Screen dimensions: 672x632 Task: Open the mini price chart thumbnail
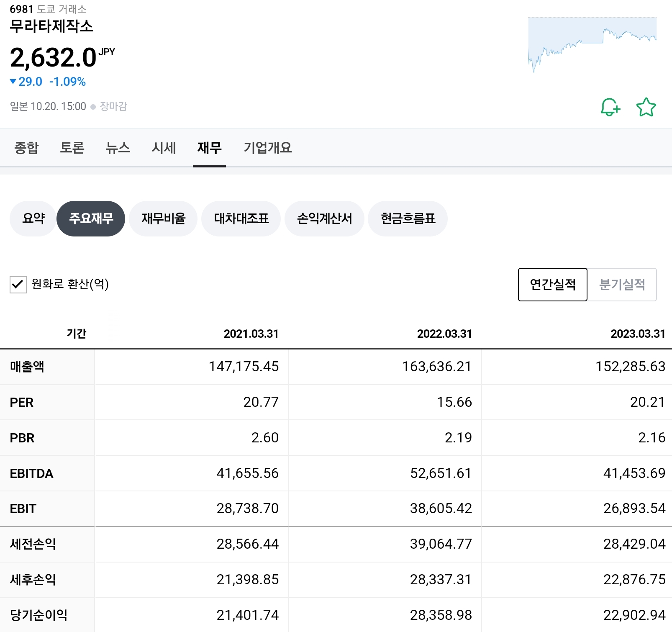[592, 45]
